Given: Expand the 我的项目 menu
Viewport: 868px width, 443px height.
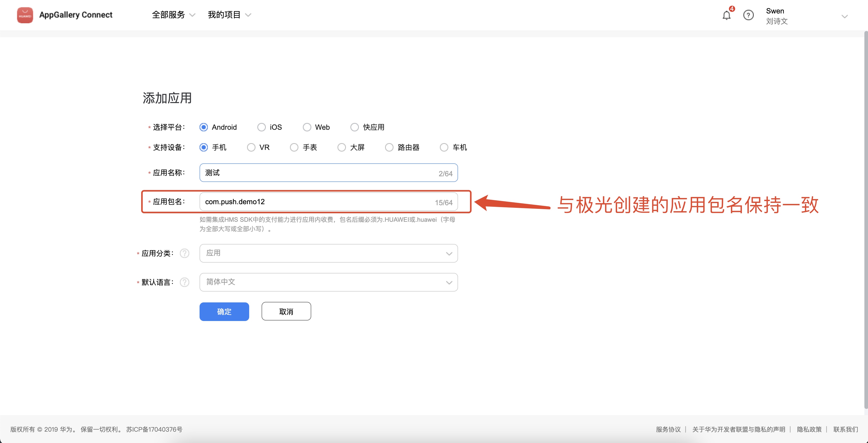Looking at the screenshot, I should tap(230, 15).
